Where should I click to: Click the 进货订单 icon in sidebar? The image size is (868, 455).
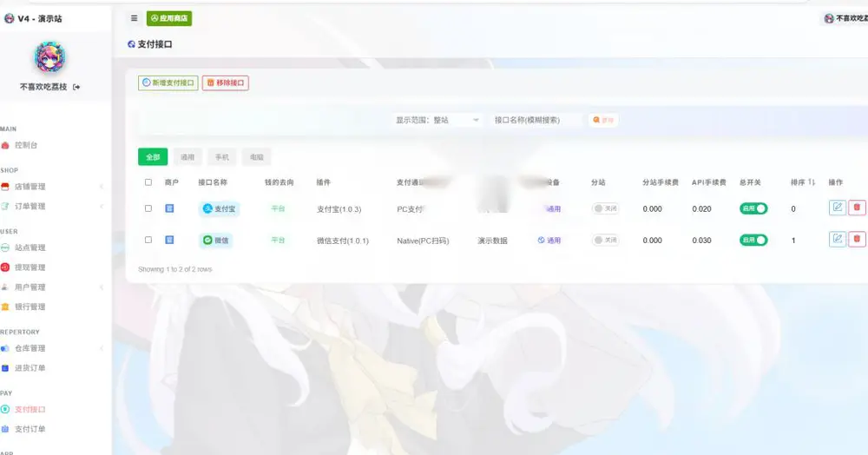click(x=5, y=367)
